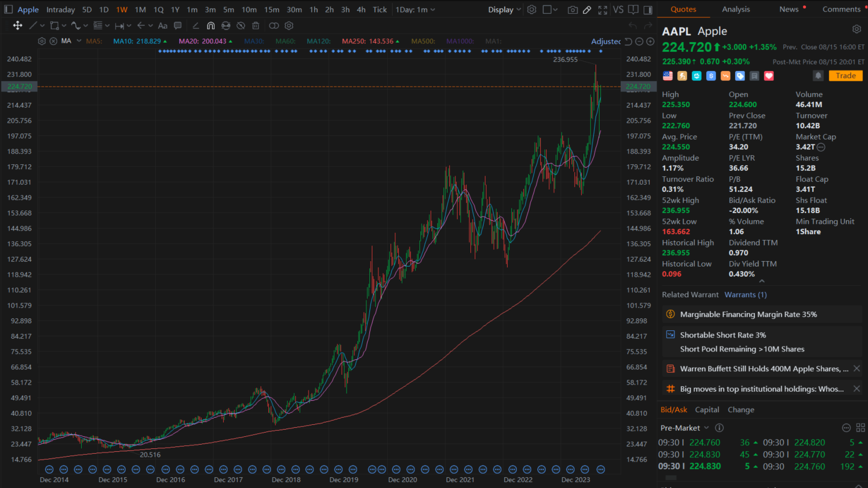This screenshot has width=868, height=488.
Task: Click the Shortable Short Rate 3% row
Action: 762,335
